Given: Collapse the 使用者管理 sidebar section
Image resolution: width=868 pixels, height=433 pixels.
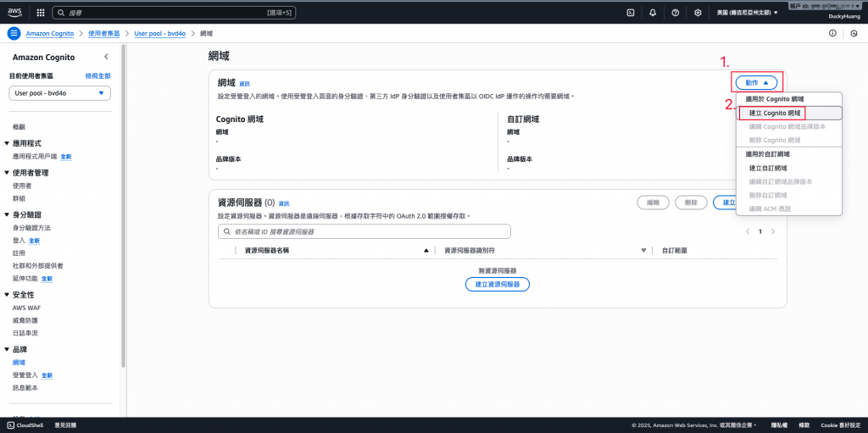Looking at the screenshot, I should (7, 173).
